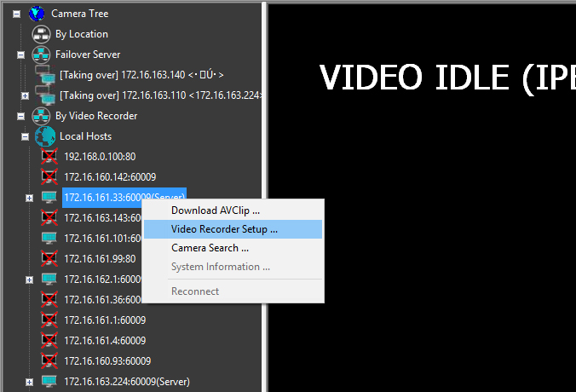Choose Download AVClip from context menu
The image size is (576, 392).
[215, 210]
